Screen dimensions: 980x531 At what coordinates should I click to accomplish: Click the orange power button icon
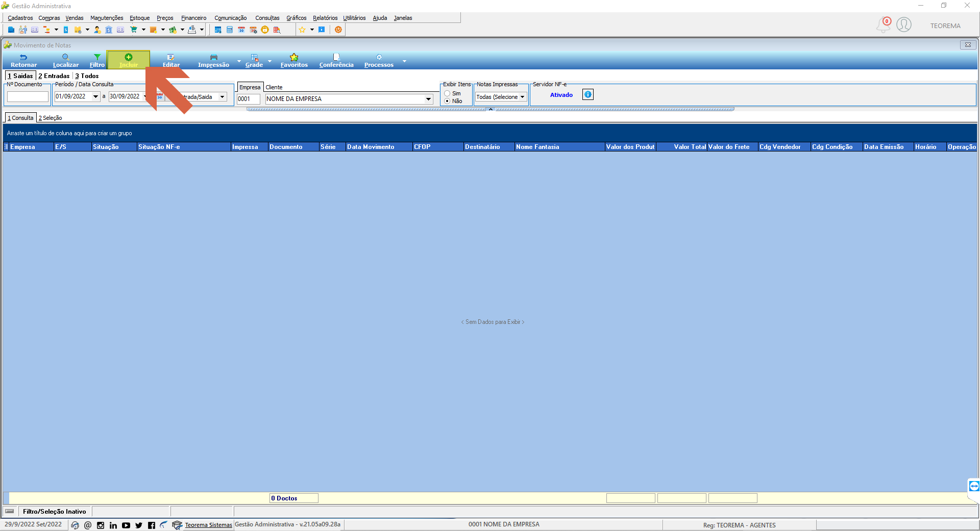tap(338, 30)
